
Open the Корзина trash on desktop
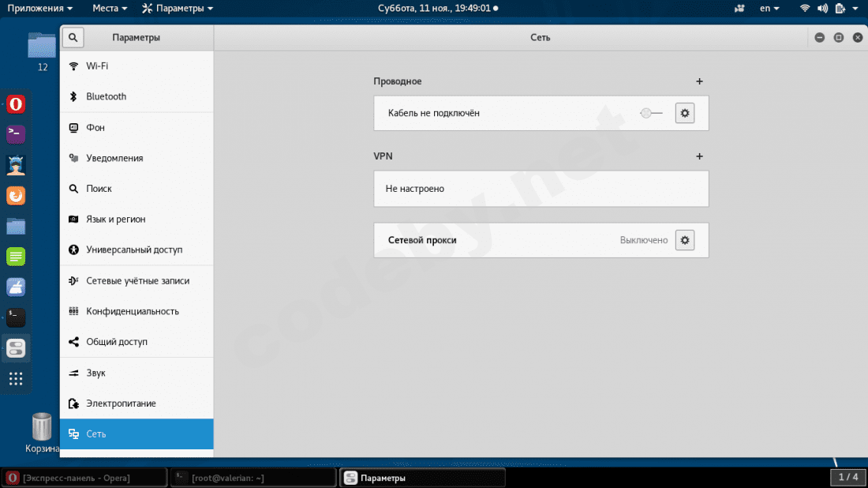pos(42,434)
